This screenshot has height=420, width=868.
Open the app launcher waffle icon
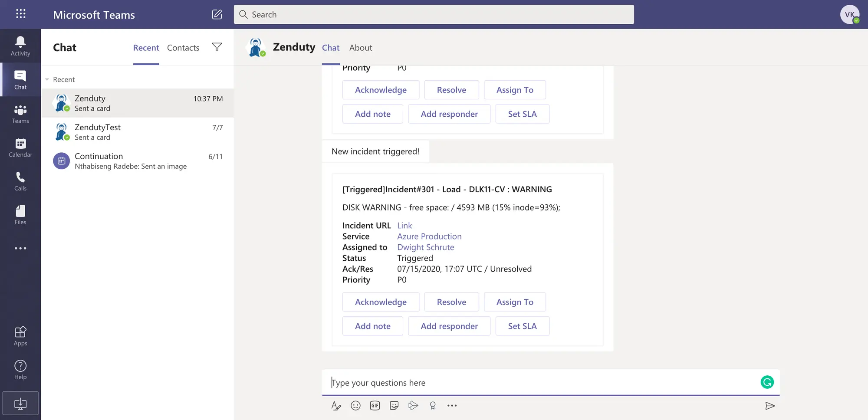pyautogui.click(x=20, y=14)
